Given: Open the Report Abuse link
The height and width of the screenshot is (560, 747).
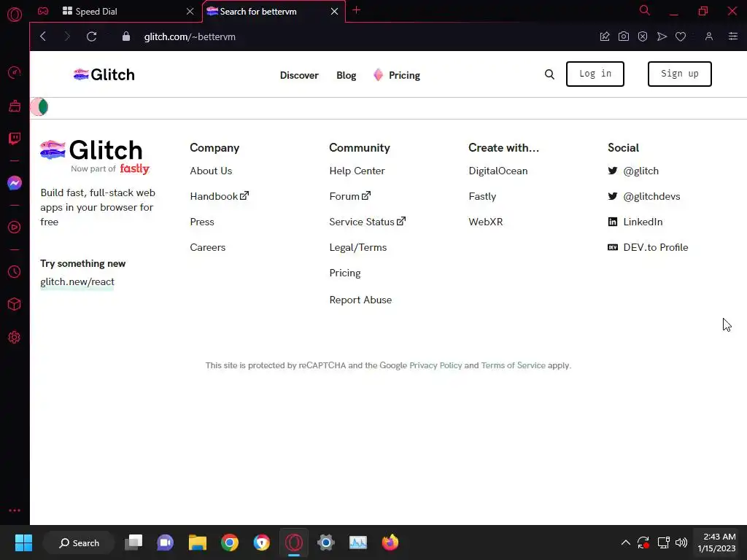Looking at the screenshot, I should click(360, 300).
